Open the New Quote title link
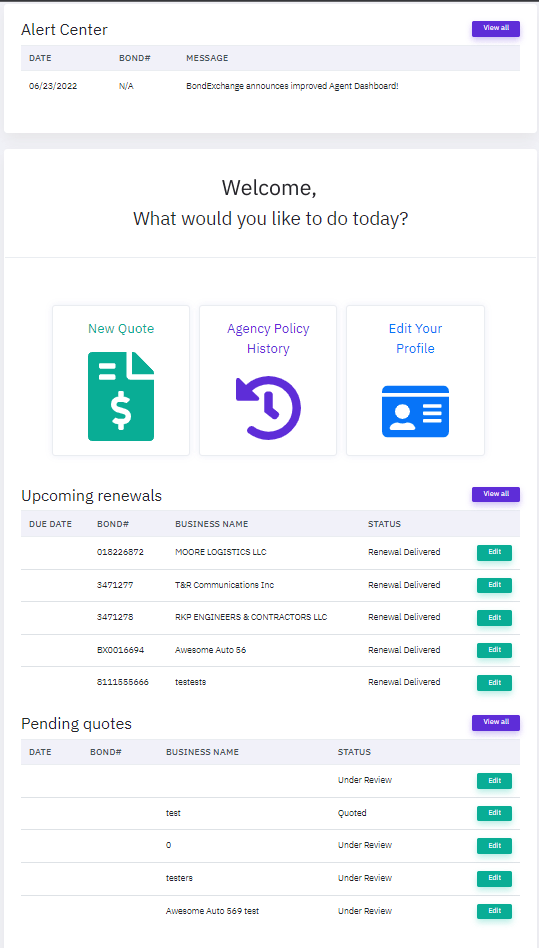Screen dimensions: 539x948 click(x=121, y=329)
